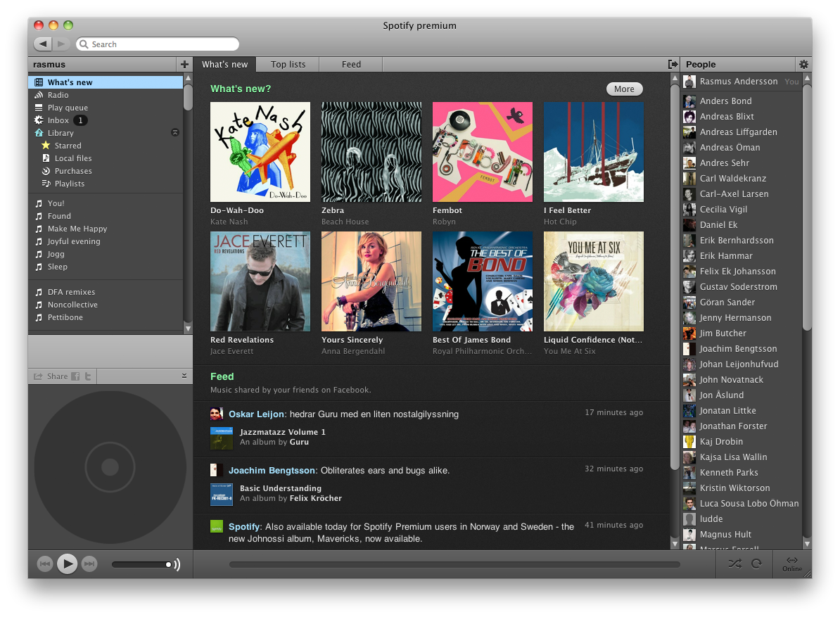Image resolution: width=840 pixels, height=617 pixels.
Task: Click the Play button
Action: 67,564
